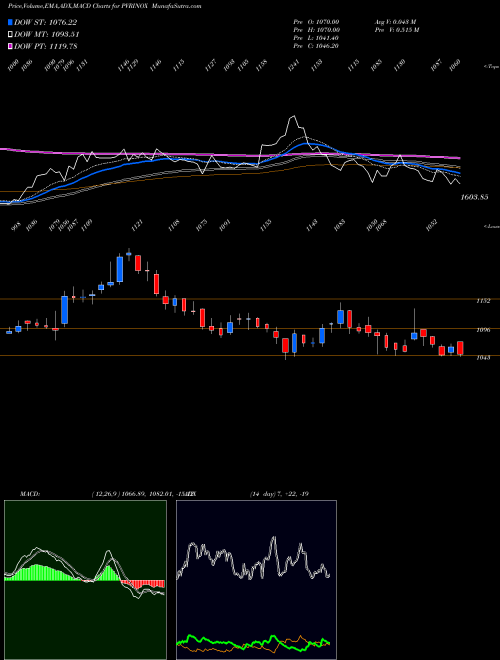Click the 'MACD:' panel heading
The width and height of the screenshot is (500, 660).
pyautogui.click(x=29, y=494)
